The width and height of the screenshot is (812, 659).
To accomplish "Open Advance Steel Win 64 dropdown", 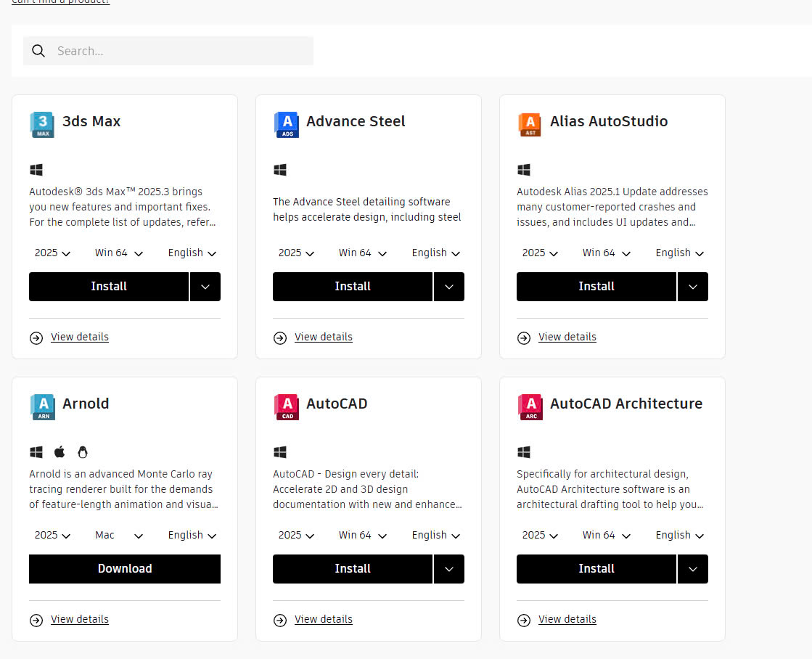I will 363,253.
